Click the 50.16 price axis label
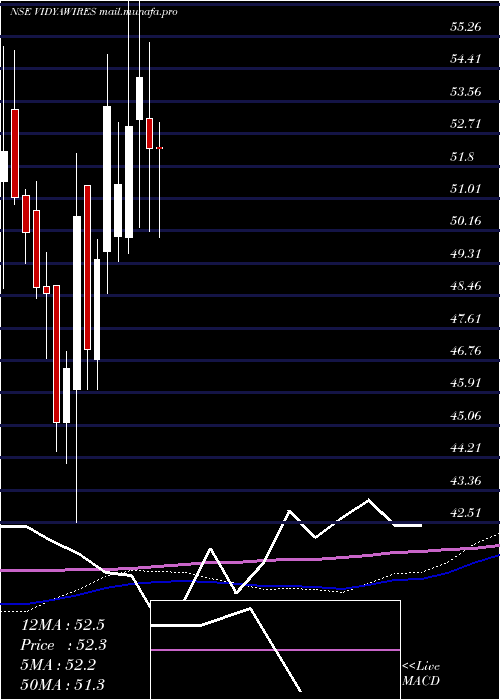Screen dimensions: 500x700 [465, 221]
